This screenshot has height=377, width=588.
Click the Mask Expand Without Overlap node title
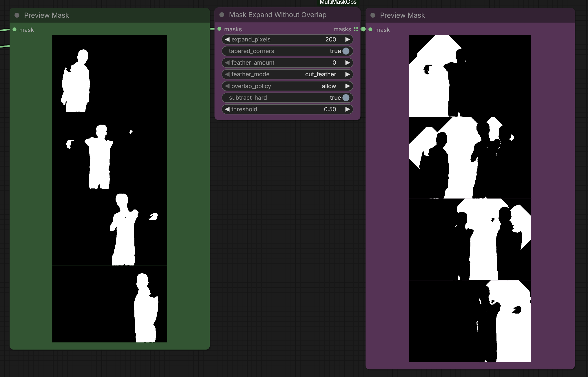click(277, 15)
